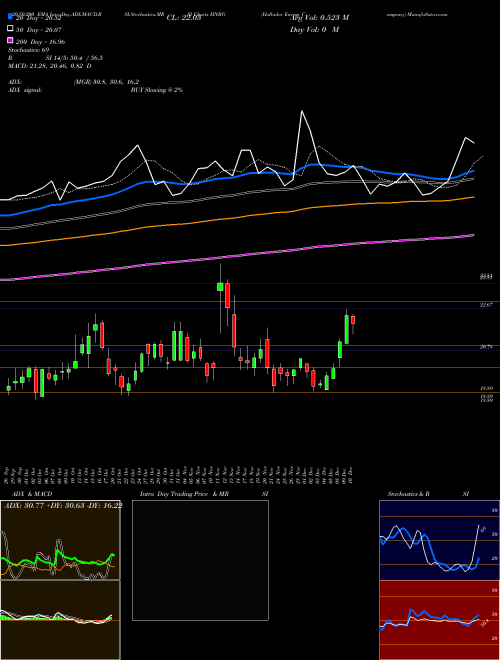Click the 'BUY Slowing @ 2%' signal text
This screenshot has width=500, height=660.
pos(157,90)
